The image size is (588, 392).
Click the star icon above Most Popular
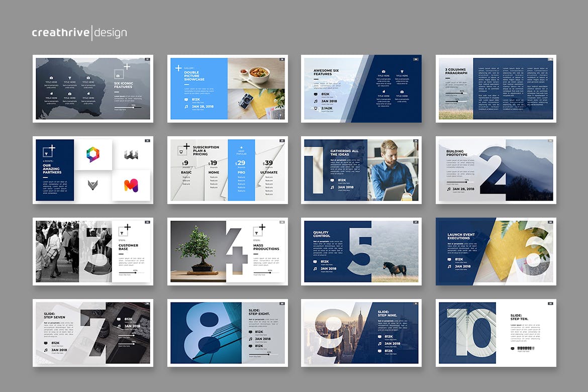coord(241,148)
